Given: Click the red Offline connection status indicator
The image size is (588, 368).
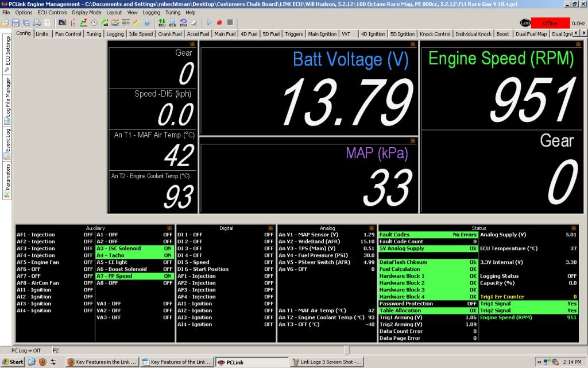Looking at the screenshot, I should [550, 23].
